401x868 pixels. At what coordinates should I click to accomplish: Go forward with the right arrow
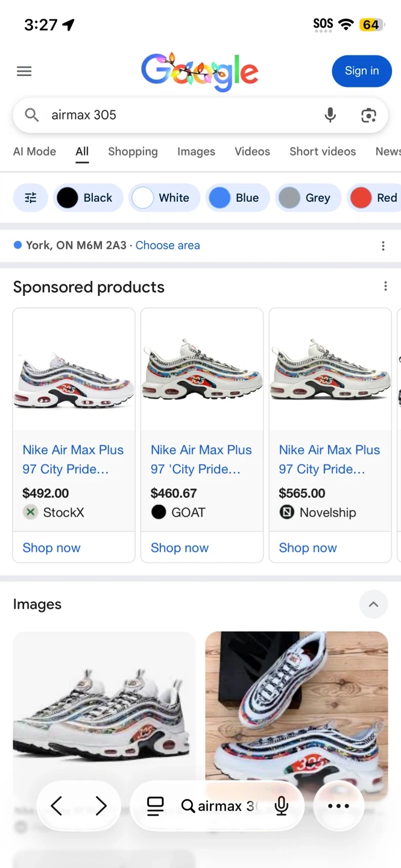101,806
